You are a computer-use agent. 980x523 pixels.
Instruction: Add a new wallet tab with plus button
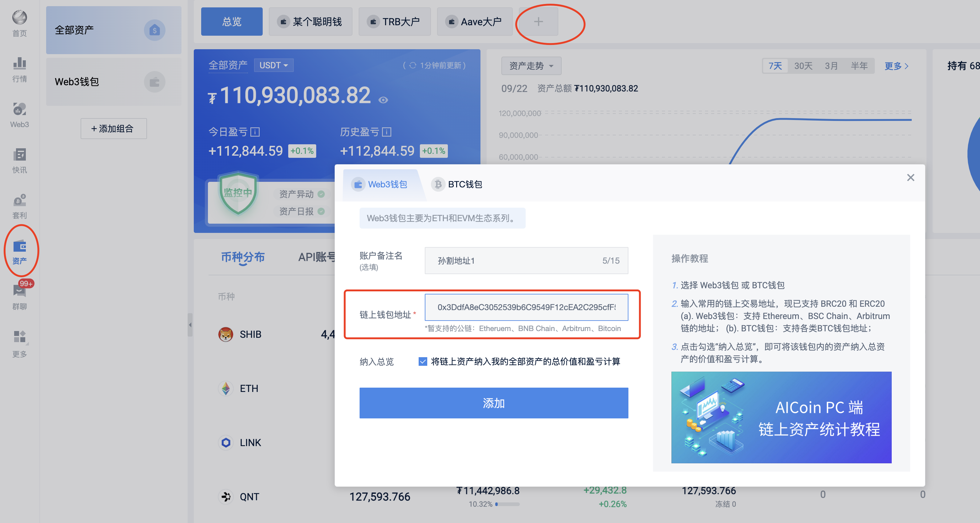[x=538, y=22]
